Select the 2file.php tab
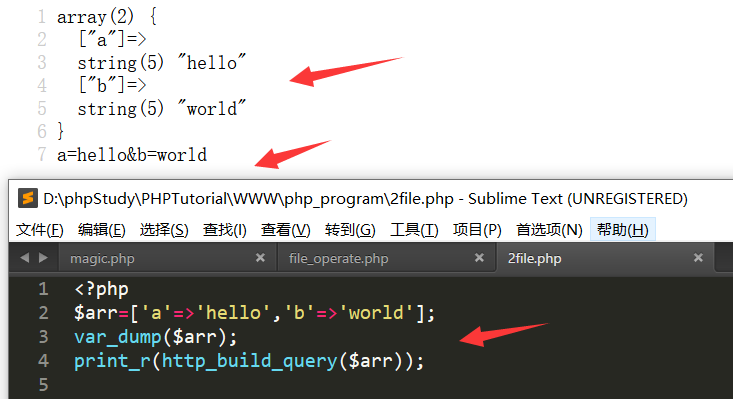733x399 pixels. point(534,258)
